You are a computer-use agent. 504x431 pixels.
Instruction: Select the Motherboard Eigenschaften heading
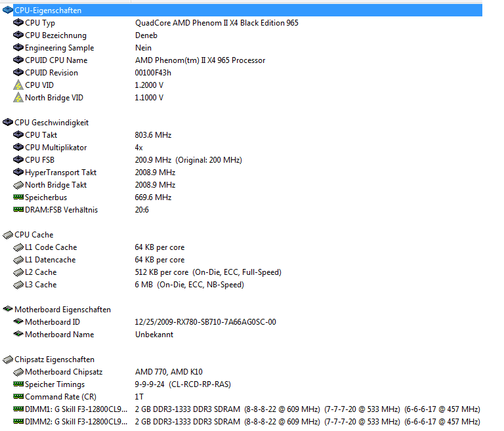pos(63,310)
